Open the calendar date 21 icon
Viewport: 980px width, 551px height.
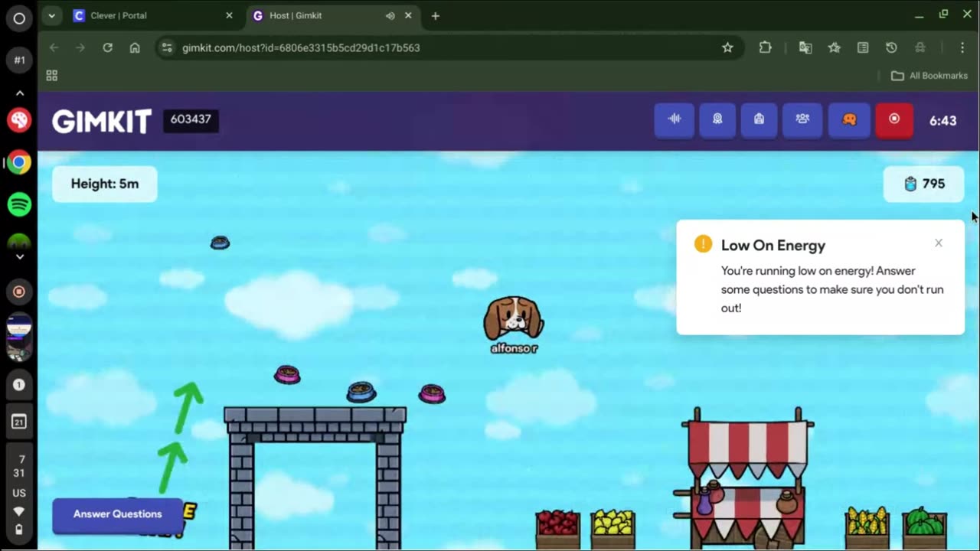click(19, 422)
